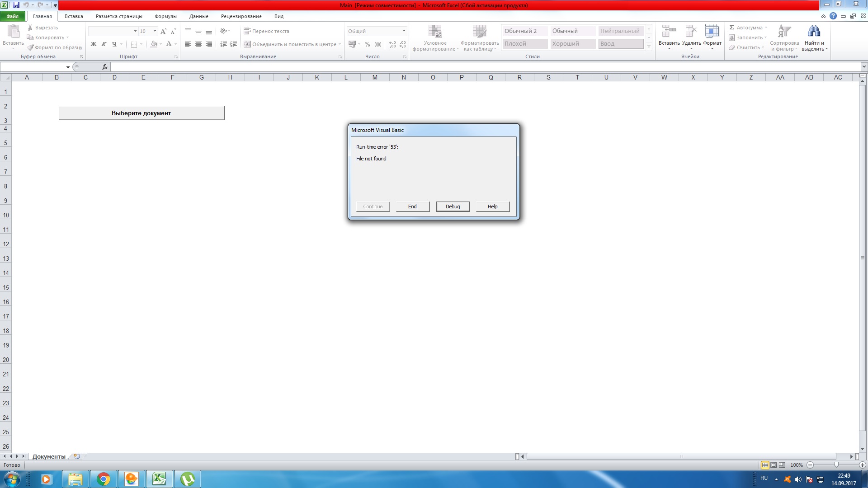Open the Clear (Очистить) dropdown
868x488 pixels.
[x=746, y=47]
